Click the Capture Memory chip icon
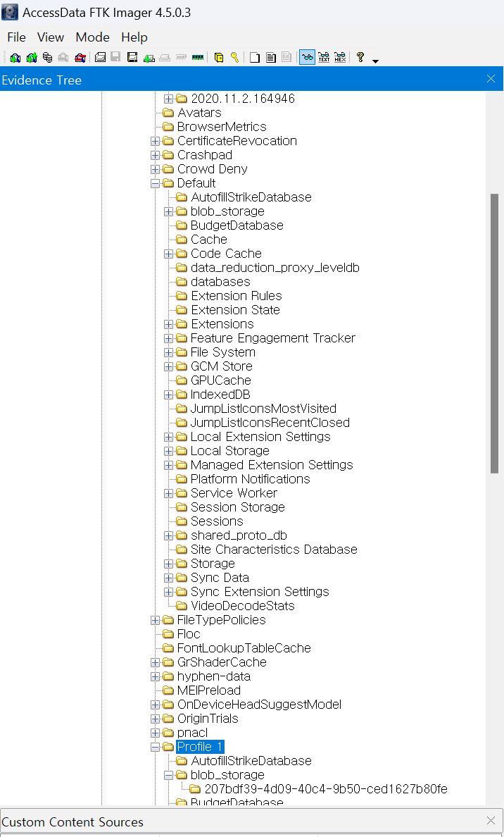 [x=198, y=57]
